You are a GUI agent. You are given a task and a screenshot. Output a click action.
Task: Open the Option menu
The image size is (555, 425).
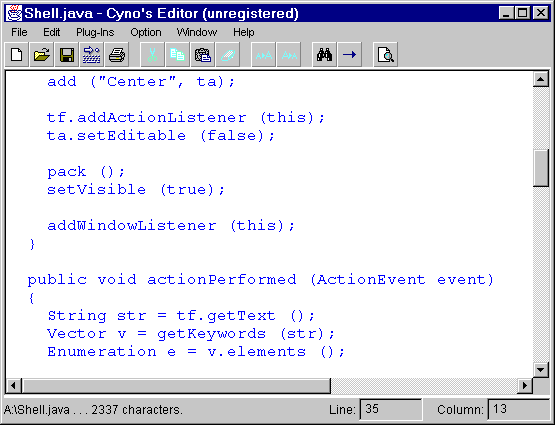pyautogui.click(x=146, y=32)
